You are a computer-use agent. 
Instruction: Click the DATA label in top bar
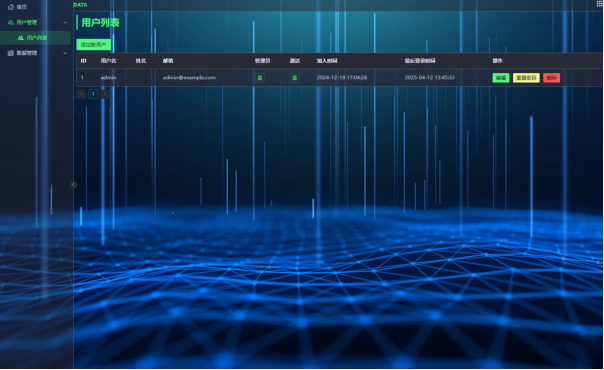[x=80, y=5]
